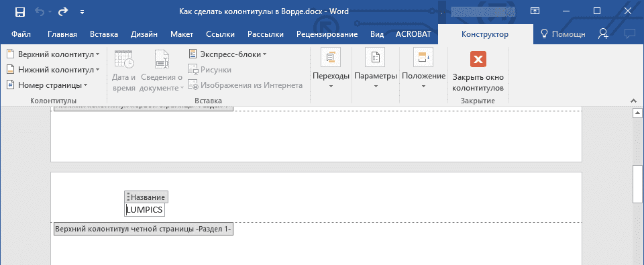
Task: Click the Рисунки insert button
Action: (x=209, y=69)
